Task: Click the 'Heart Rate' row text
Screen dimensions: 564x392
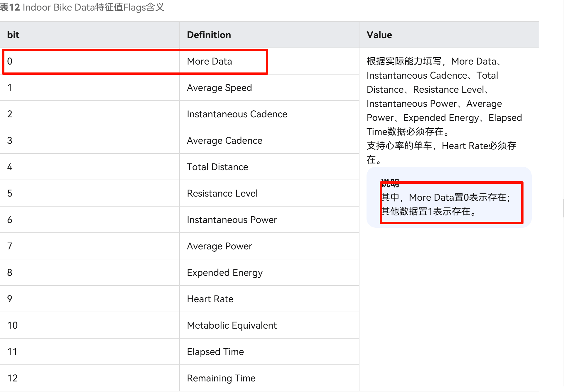Action: 210,299
